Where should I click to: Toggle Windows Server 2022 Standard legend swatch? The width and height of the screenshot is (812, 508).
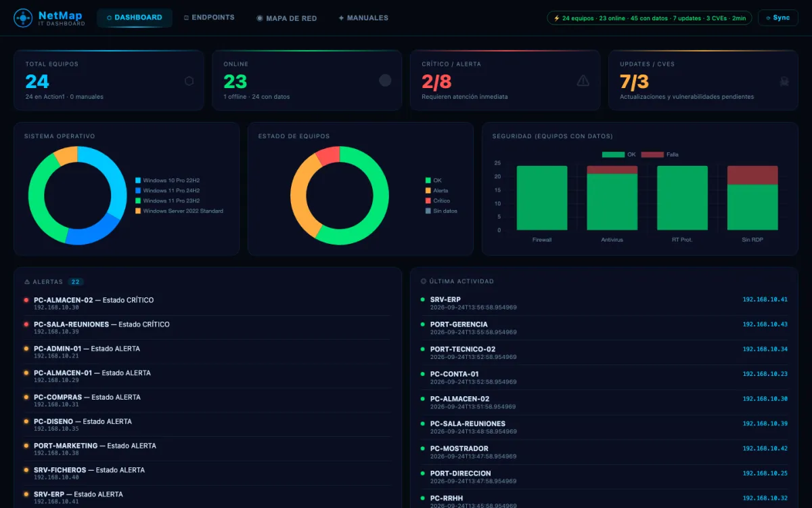[138, 211]
